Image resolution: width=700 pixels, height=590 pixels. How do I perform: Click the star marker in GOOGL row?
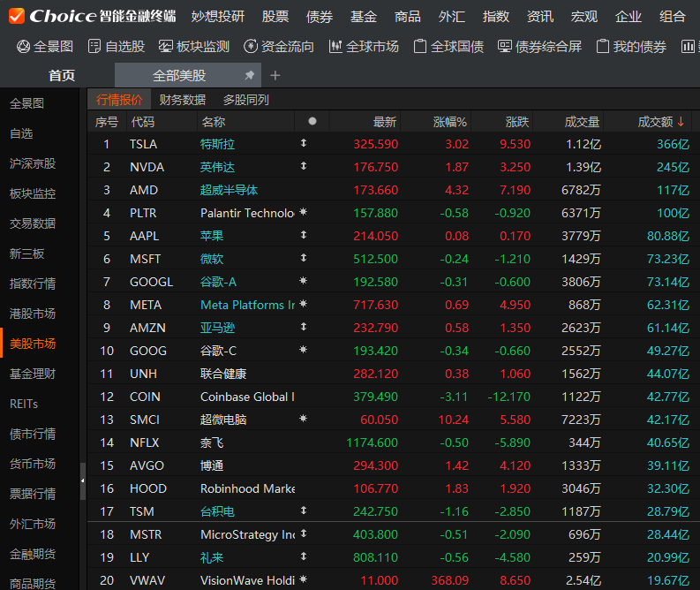pyautogui.click(x=304, y=281)
